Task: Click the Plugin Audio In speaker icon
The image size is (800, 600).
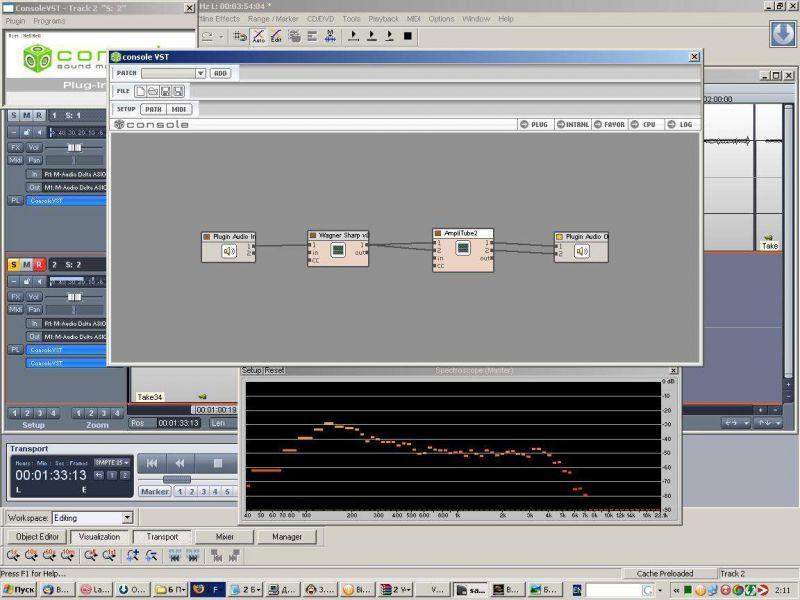Action: [229, 251]
